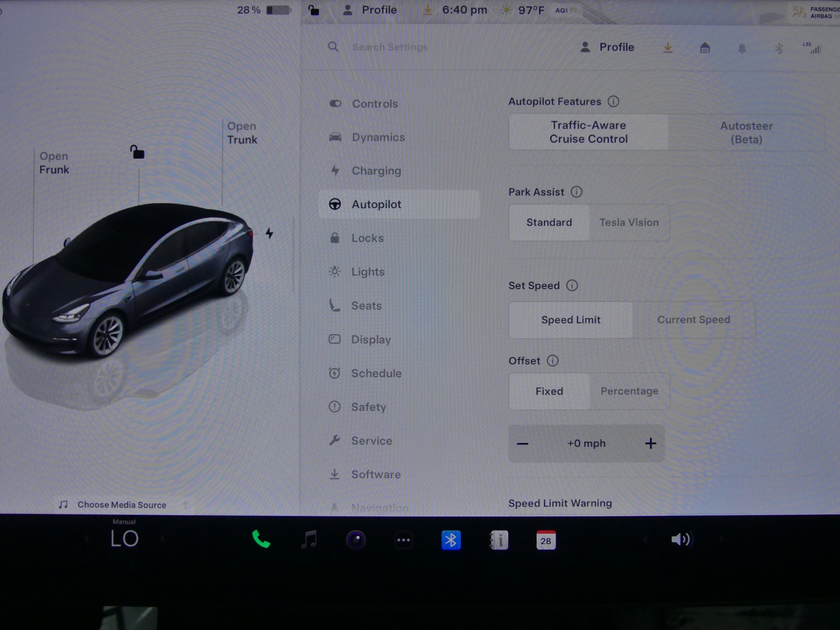Tap Choose Media Source
Screen dimensions: 840x630
tap(122, 505)
